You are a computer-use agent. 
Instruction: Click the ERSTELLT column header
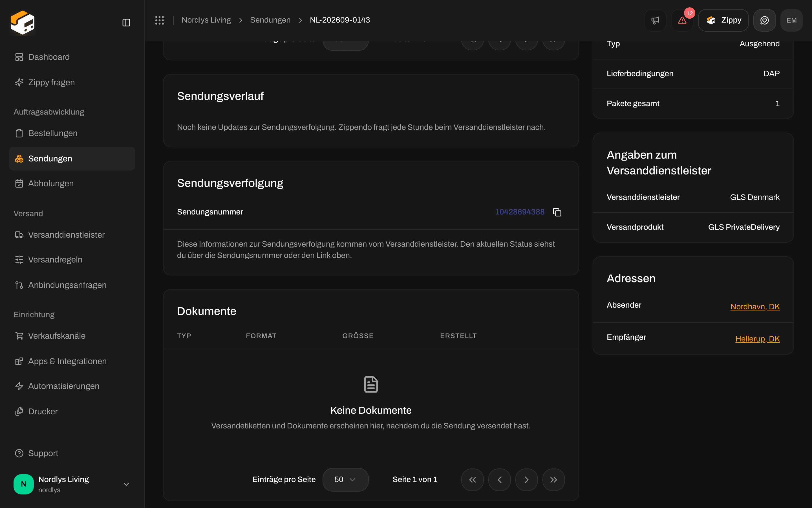[458, 336]
